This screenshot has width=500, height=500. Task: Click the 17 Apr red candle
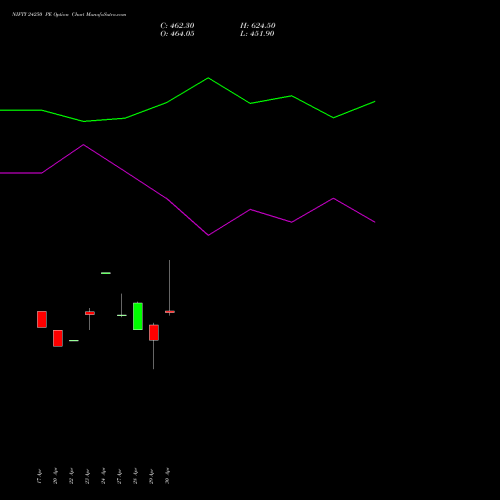[42, 319]
